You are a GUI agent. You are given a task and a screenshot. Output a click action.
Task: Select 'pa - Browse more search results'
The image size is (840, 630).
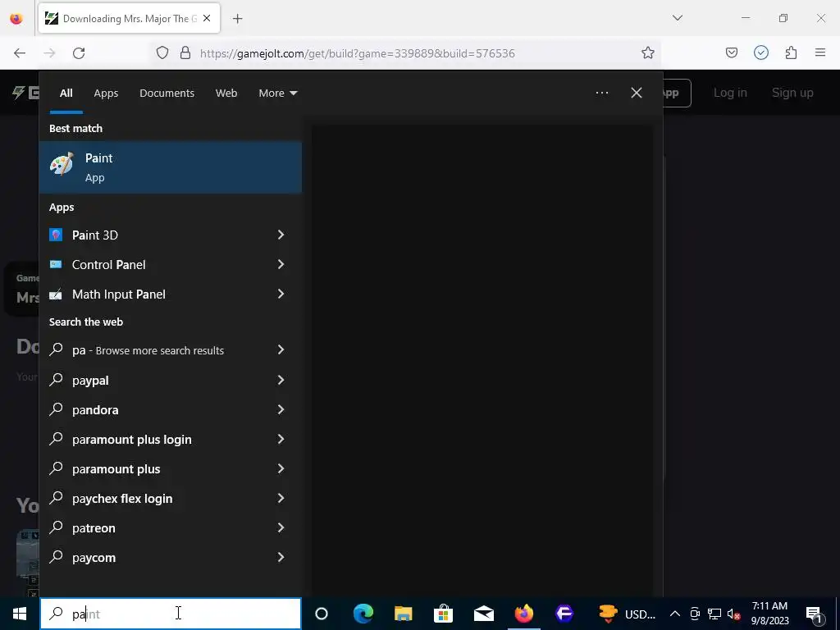tap(148, 350)
